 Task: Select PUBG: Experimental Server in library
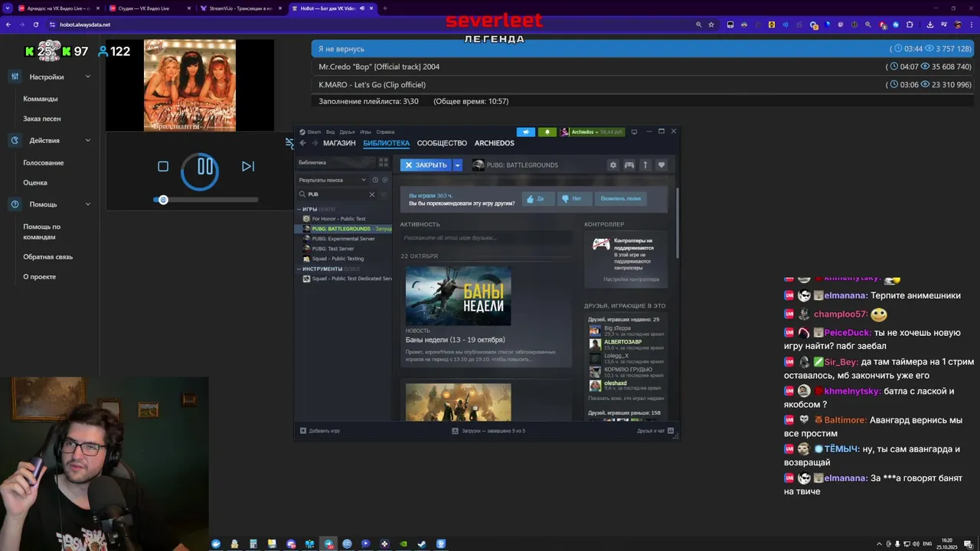click(x=345, y=239)
